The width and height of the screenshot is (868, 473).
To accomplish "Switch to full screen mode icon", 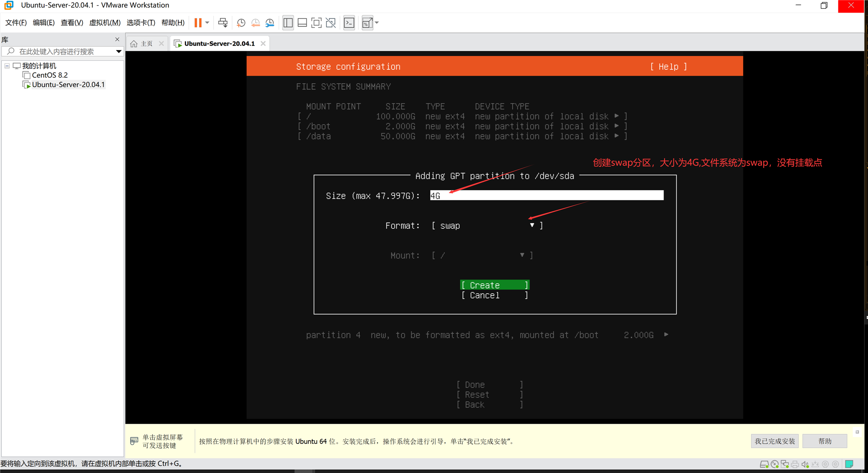I will 316,23.
